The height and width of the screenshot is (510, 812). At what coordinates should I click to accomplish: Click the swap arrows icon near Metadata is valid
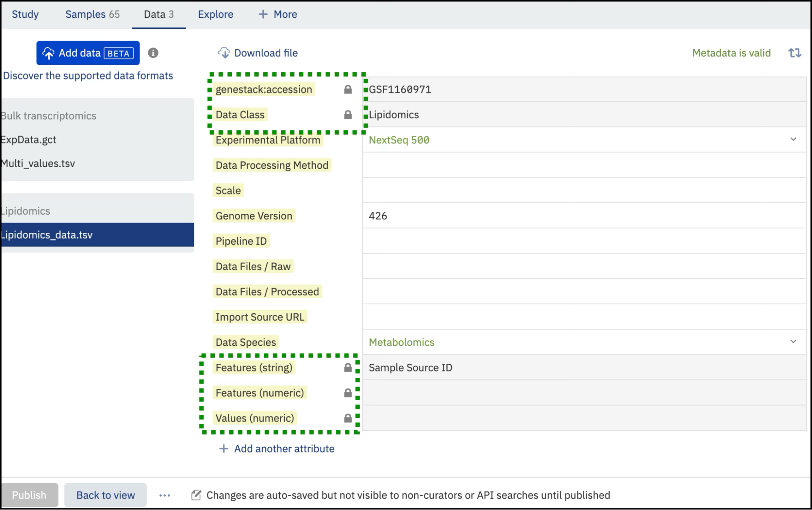point(795,53)
